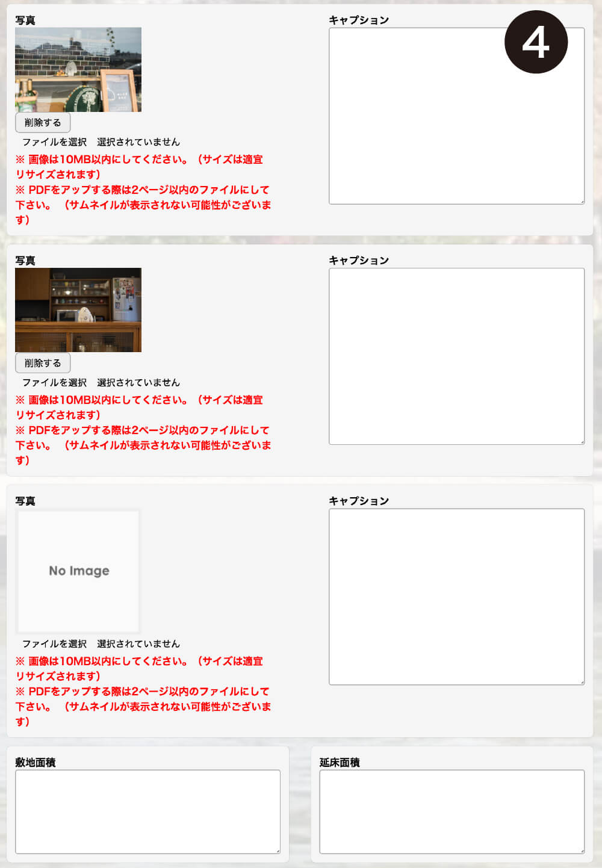Screen dimensions: 602x868
Task: Grab resize handle of first caption box
Action: point(582,202)
